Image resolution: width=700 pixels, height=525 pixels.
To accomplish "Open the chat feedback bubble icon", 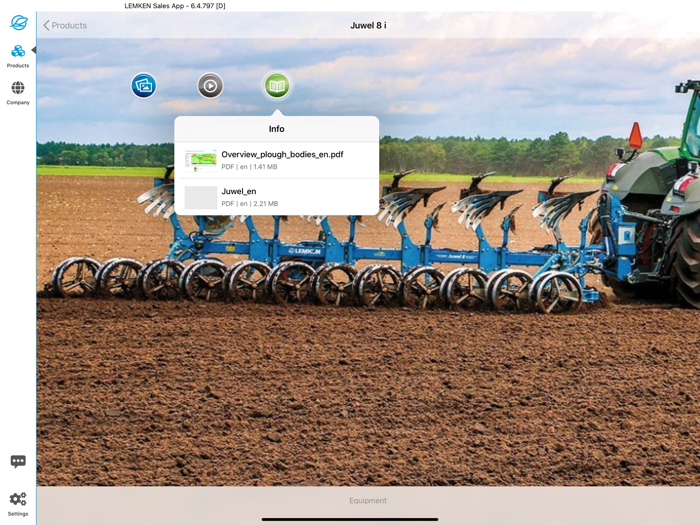I will tap(18, 461).
